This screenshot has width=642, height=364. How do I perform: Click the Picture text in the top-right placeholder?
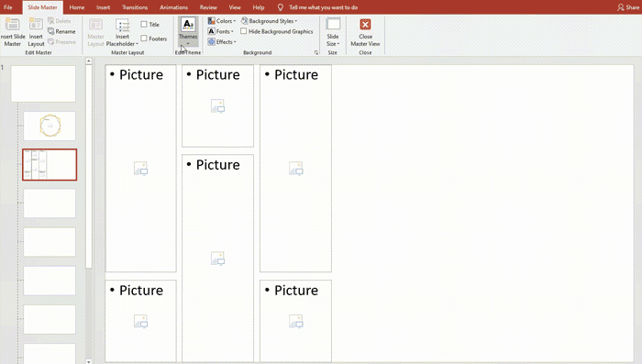[x=296, y=75]
